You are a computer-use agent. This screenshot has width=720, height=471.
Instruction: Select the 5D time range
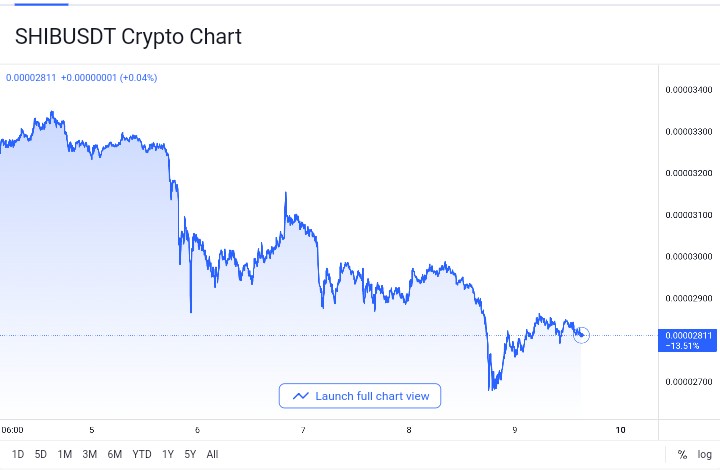(x=41, y=454)
